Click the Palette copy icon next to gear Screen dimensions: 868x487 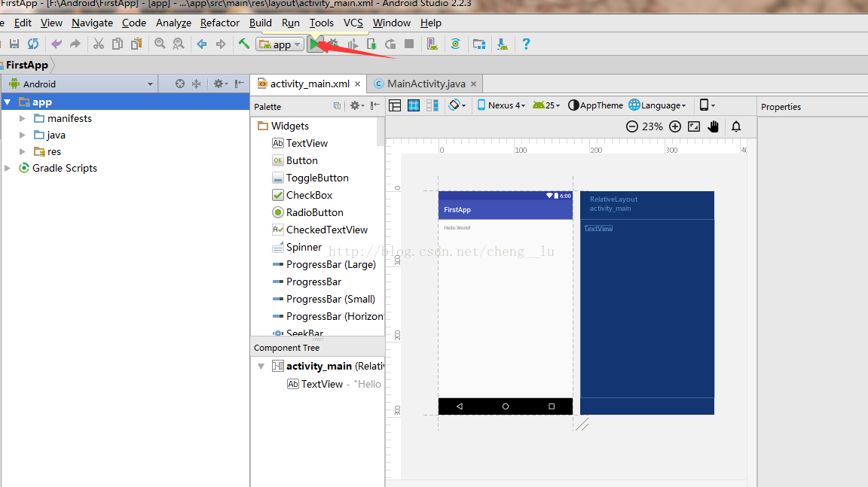pos(337,105)
